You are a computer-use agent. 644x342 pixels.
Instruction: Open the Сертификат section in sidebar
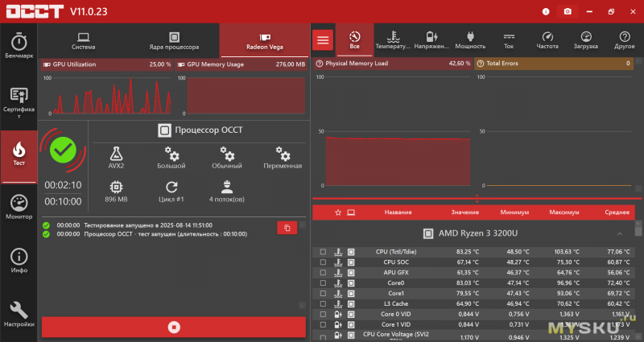[x=19, y=103]
